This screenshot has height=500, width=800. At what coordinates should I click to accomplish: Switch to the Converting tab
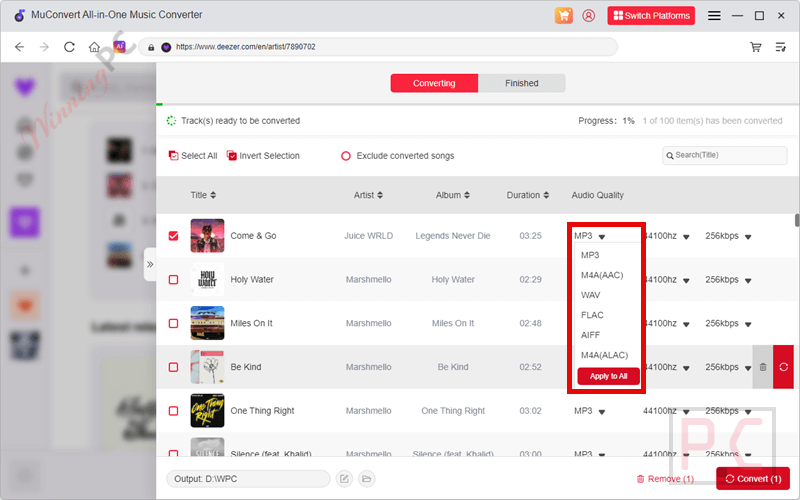point(434,83)
